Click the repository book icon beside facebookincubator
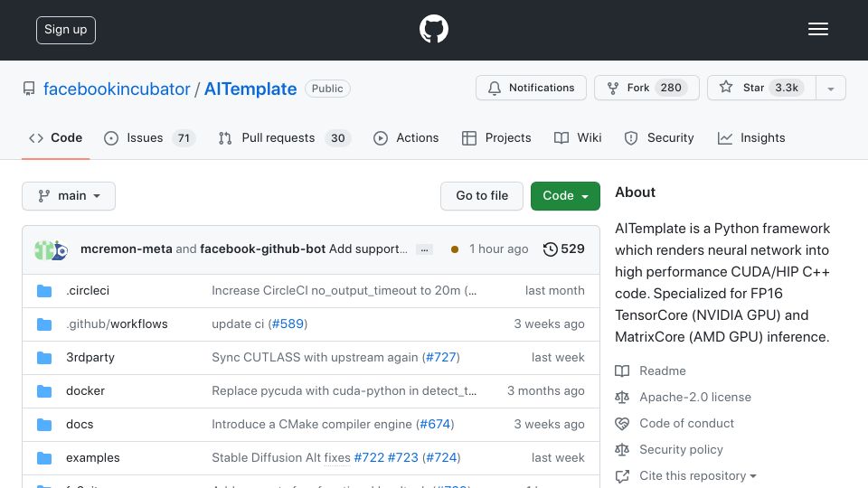 (29, 89)
